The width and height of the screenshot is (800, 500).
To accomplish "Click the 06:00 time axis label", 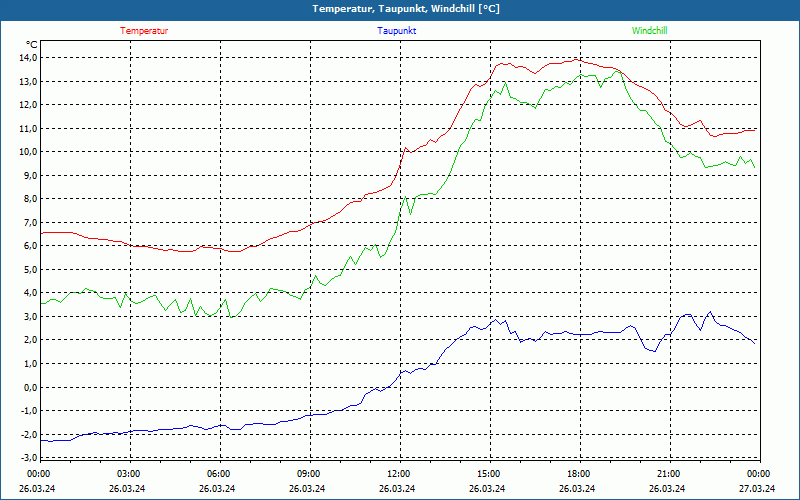I will tap(218, 474).
